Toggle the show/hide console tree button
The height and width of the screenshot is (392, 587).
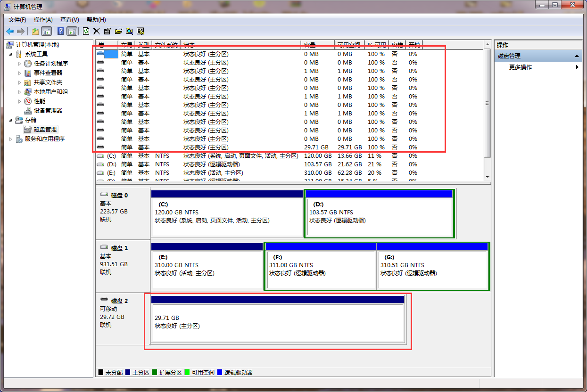[47, 31]
